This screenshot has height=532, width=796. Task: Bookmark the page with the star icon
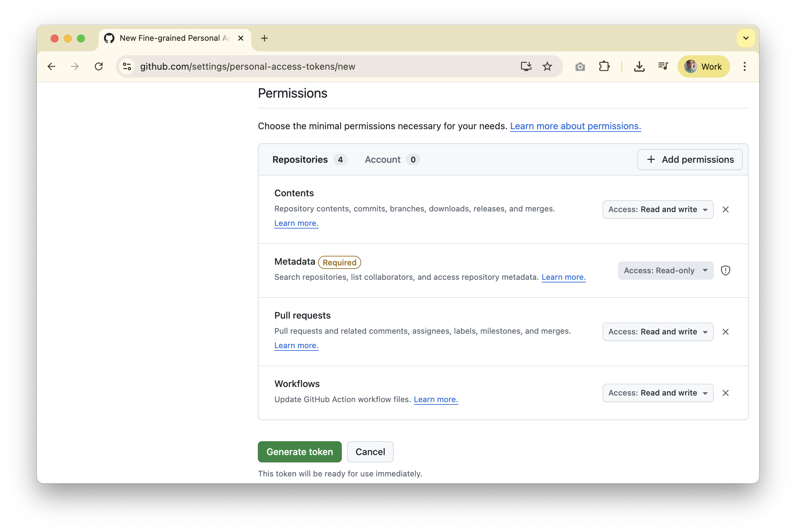(548, 66)
